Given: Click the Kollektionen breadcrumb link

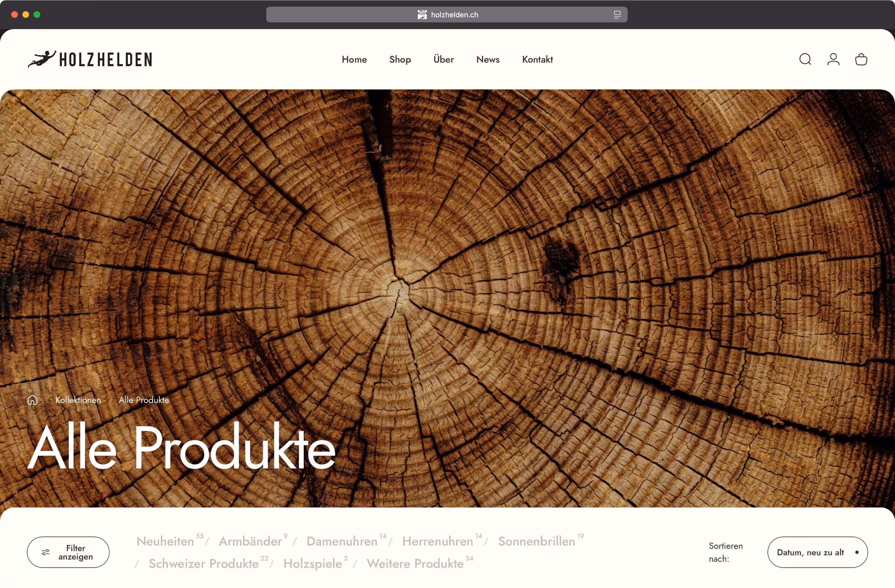Looking at the screenshot, I should pos(78,400).
